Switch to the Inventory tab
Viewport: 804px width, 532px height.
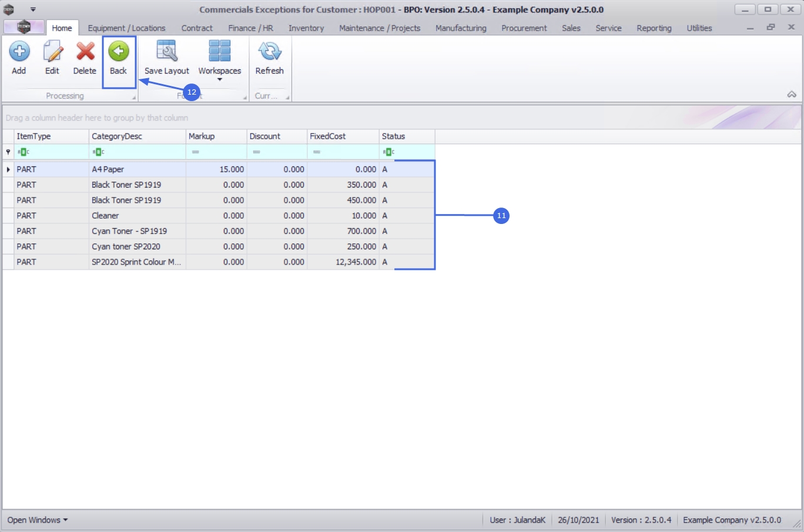(x=306, y=28)
